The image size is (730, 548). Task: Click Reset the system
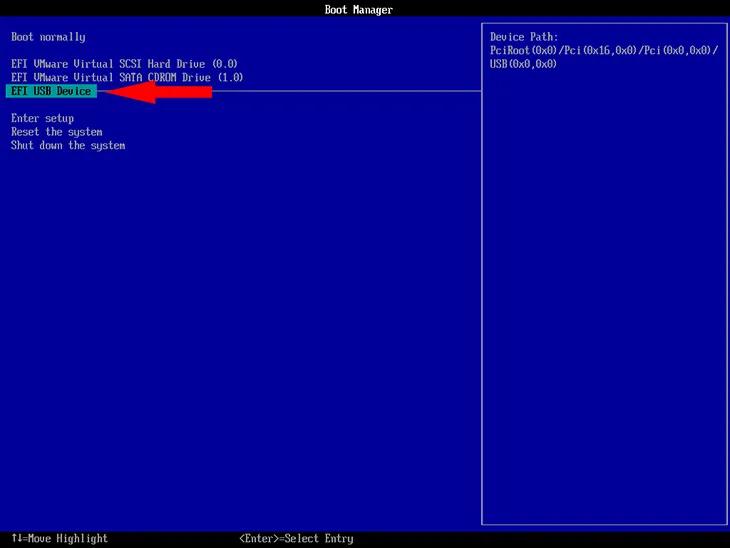click(x=57, y=132)
